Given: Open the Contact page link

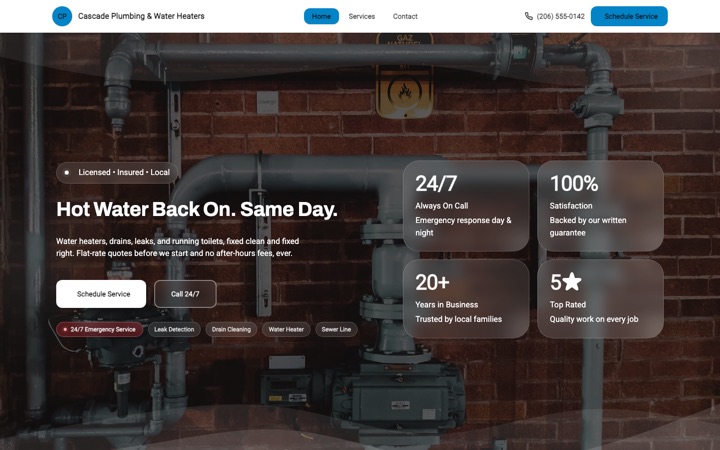Looking at the screenshot, I should pos(405,16).
